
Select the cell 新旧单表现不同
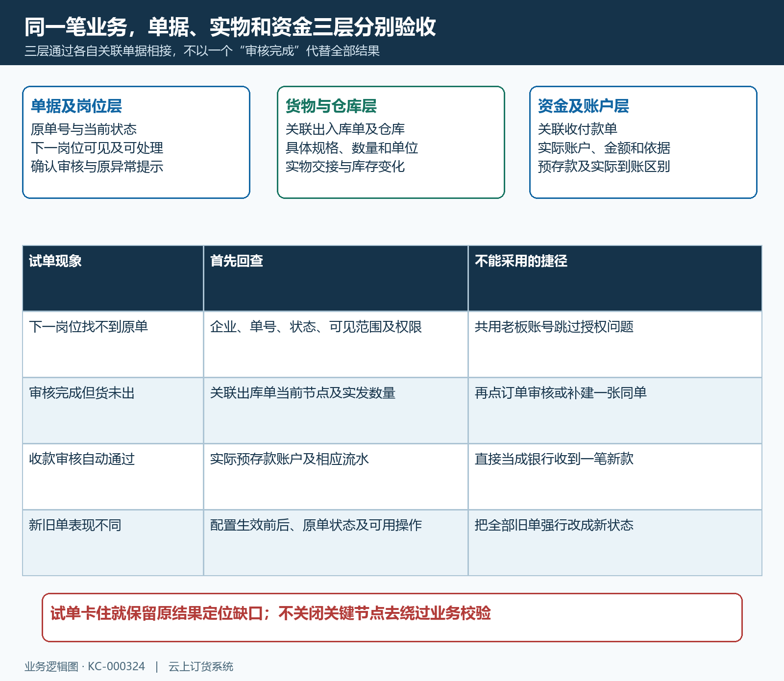click(113, 543)
